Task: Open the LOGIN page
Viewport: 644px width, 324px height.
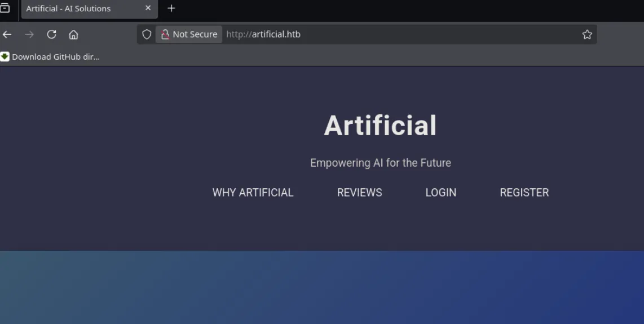Action: point(440,193)
